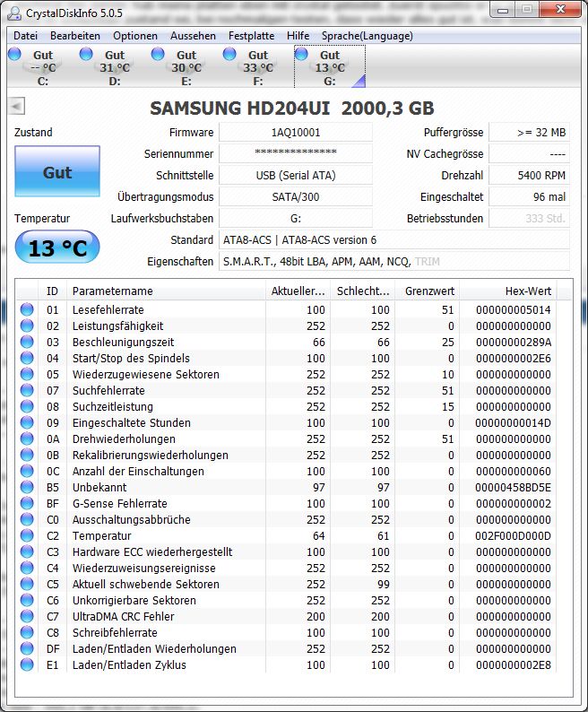
Task: Click the masked Seriennummer field
Action: tap(296, 153)
